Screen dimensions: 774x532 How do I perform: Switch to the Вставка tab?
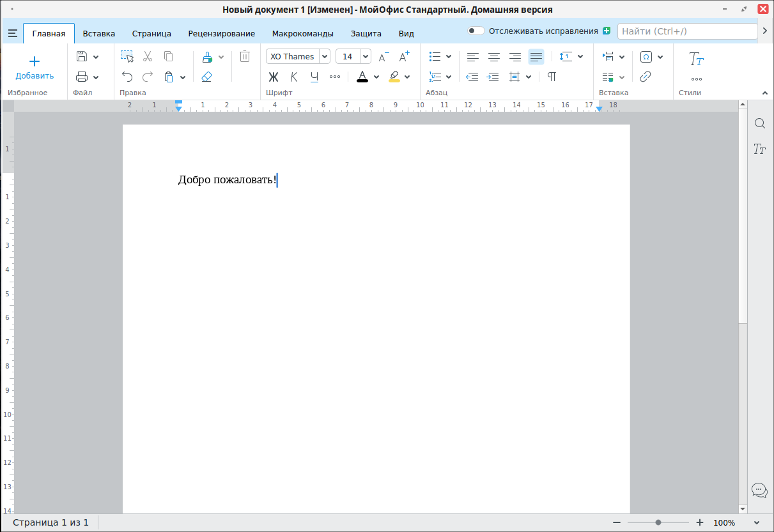[98, 34]
